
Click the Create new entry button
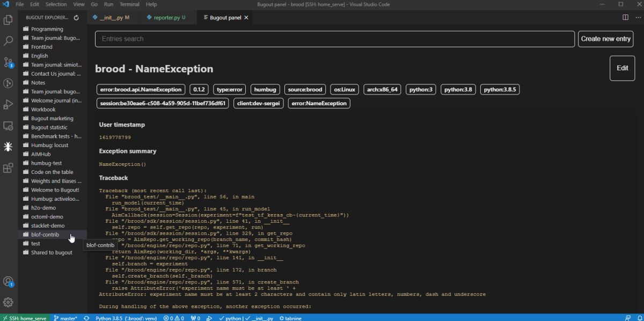click(x=605, y=39)
